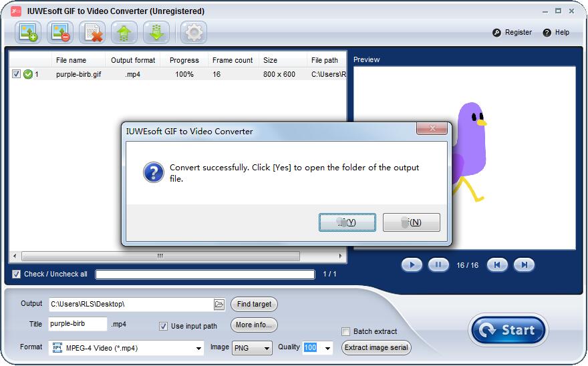
Task: Click the Register key icon
Action: [496, 33]
